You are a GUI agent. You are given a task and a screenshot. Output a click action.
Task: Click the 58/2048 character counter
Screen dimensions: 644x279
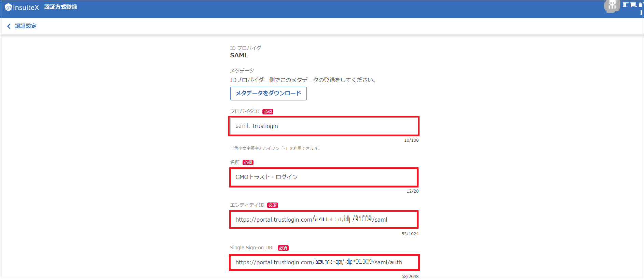410,276
